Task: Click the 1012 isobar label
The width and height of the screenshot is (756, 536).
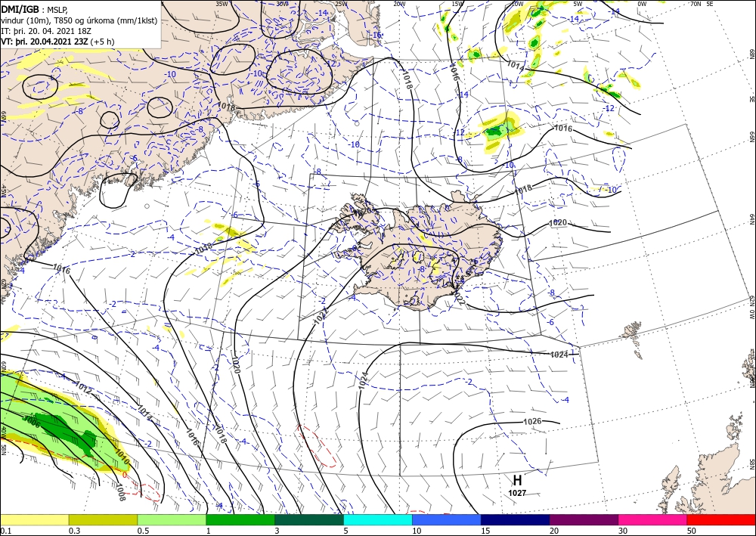Action: [82, 389]
